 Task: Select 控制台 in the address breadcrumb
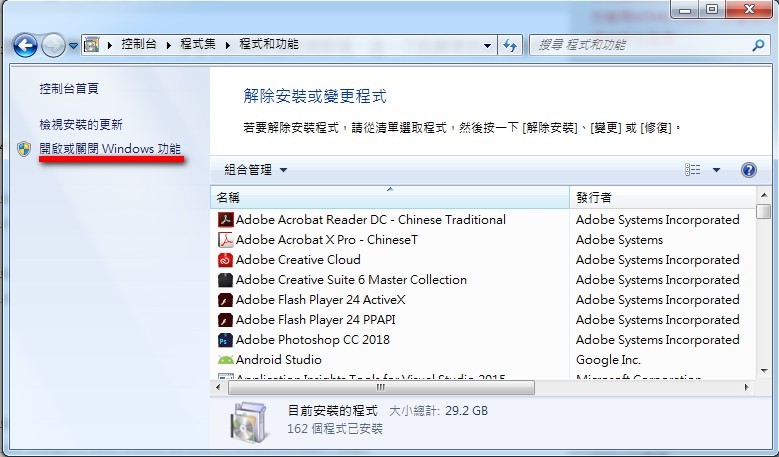139,44
